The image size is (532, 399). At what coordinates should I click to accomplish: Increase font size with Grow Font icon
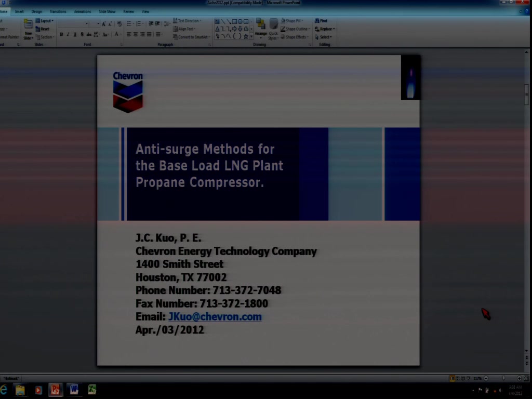[104, 24]
